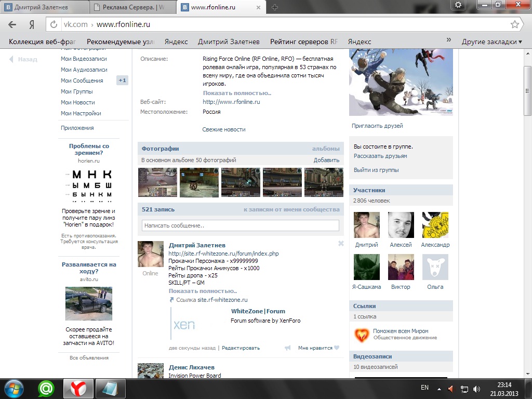Open the volume tray icon
This screenshot has width=532, height=399.
pos(477,389)
